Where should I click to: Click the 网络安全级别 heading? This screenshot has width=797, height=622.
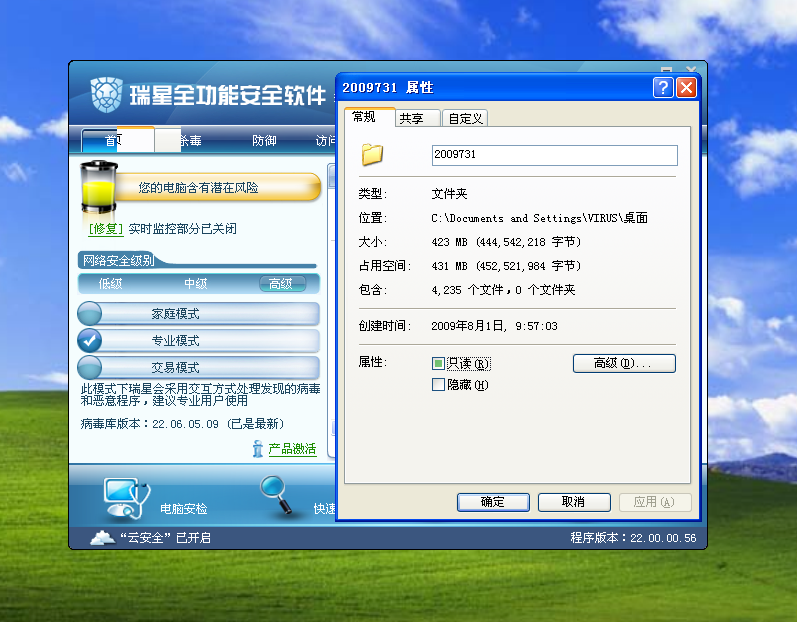tap(118, 261)
